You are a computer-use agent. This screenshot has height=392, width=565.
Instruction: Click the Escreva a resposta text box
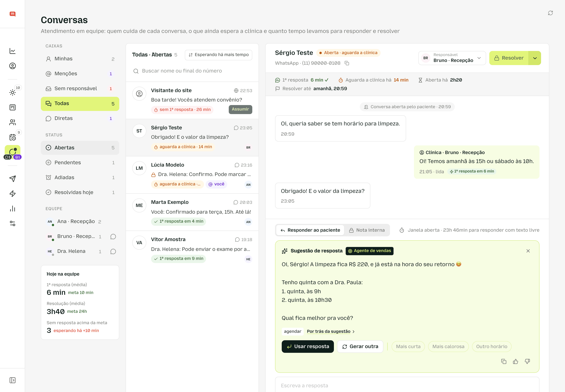click(x=407, y=385)
